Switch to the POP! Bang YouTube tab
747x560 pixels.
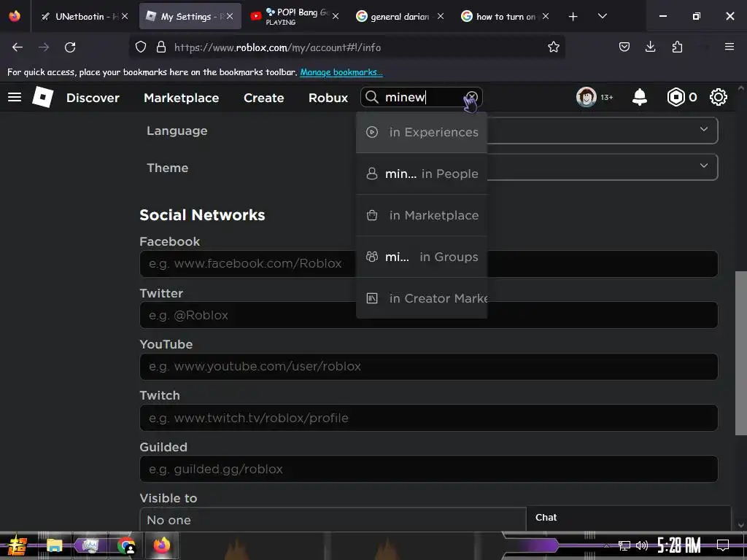(295, 17)
